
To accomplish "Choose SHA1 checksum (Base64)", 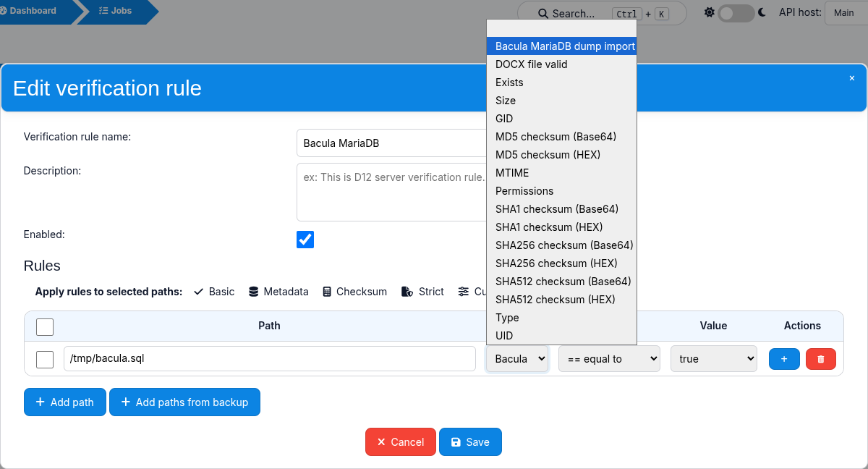I will (562, 209).
